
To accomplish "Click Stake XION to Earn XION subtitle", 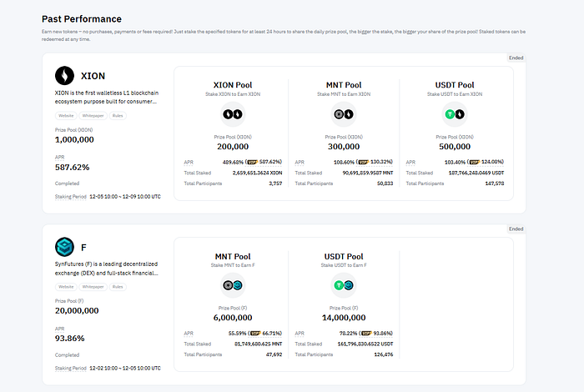I will point(233,94).
